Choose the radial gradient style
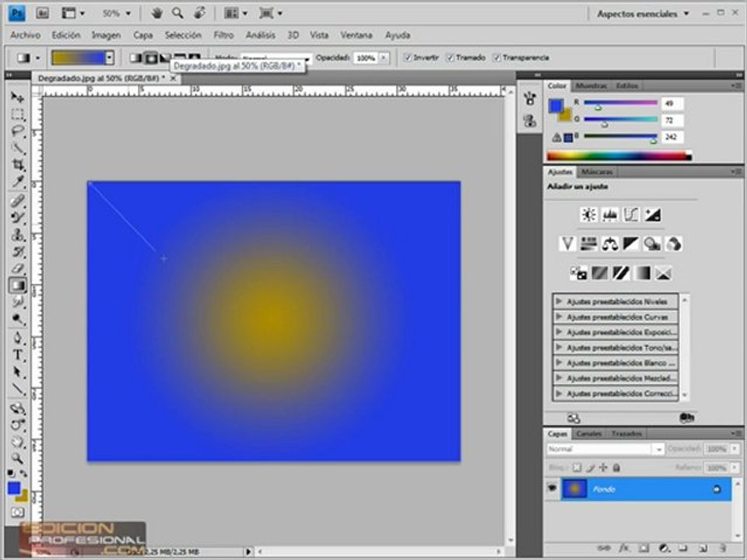 [x=150, y=58]
